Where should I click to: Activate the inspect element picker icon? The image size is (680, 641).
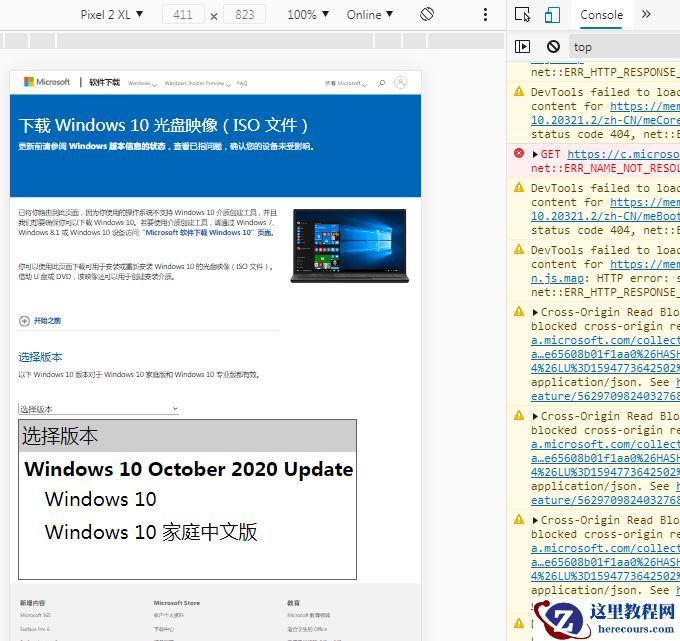point(522,14)
